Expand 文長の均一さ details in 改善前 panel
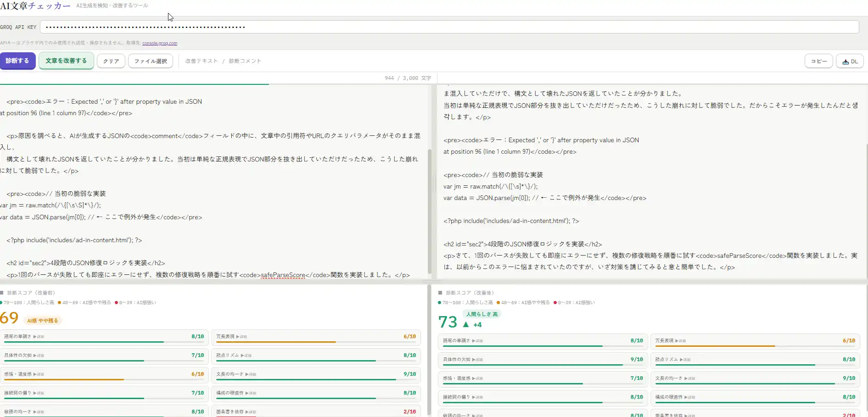Image resolution: width=868 pixels, height=417 pixels. coord(251,374)
